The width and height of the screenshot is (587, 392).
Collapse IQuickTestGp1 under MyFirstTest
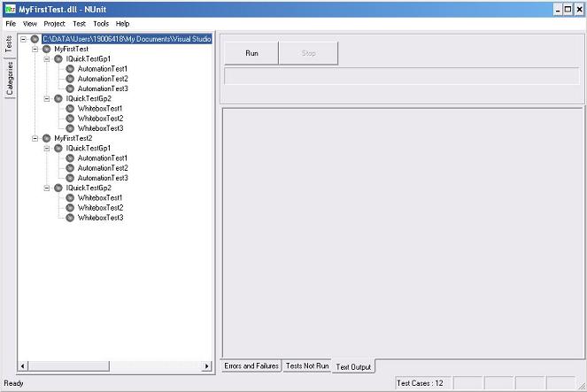point(46,58)
